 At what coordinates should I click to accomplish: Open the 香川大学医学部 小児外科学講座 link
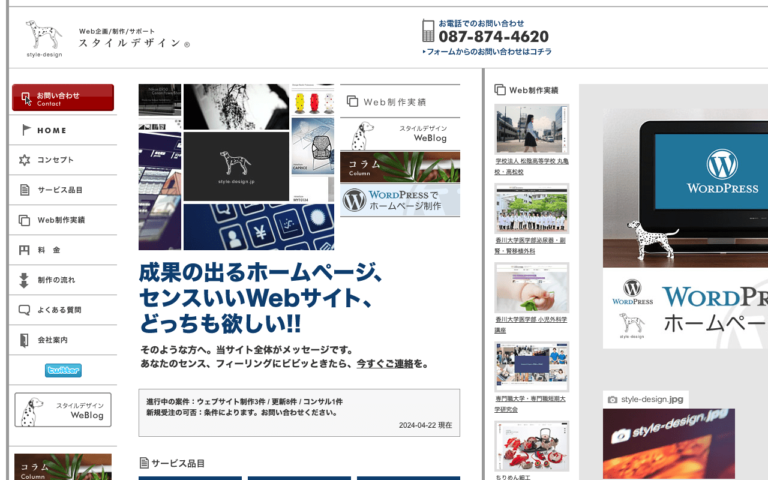(x=531, y=325)
